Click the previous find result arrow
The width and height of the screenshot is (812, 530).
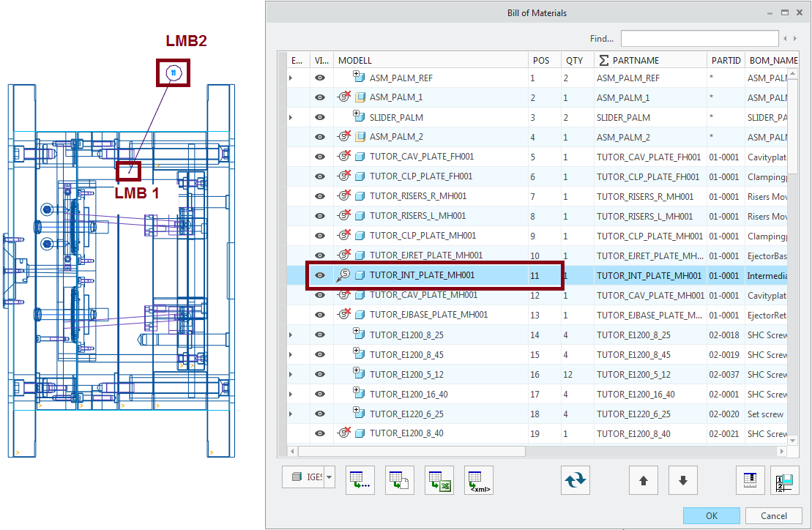[x=786, y=38]
